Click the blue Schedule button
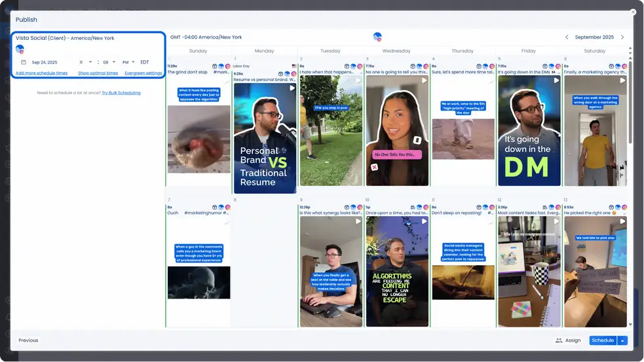 pos(603,340)
